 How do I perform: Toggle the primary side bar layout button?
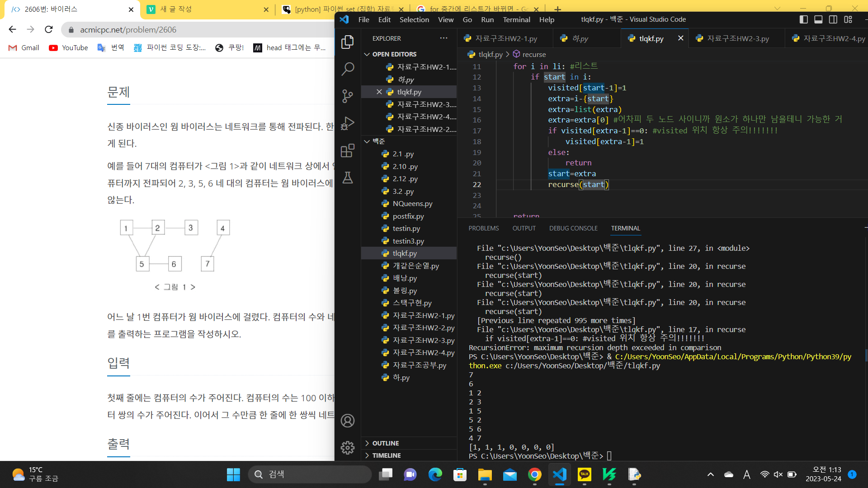point(803,19)
